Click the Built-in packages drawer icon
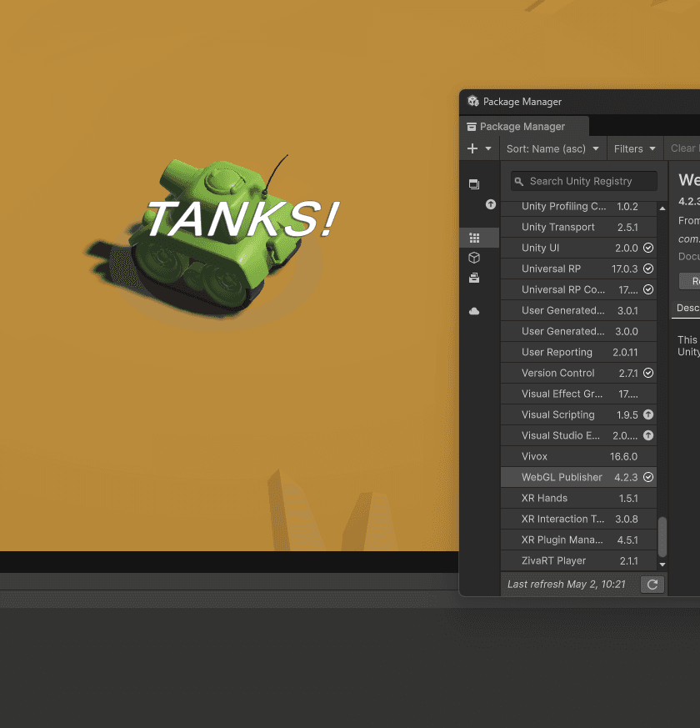 click(474, 278)
